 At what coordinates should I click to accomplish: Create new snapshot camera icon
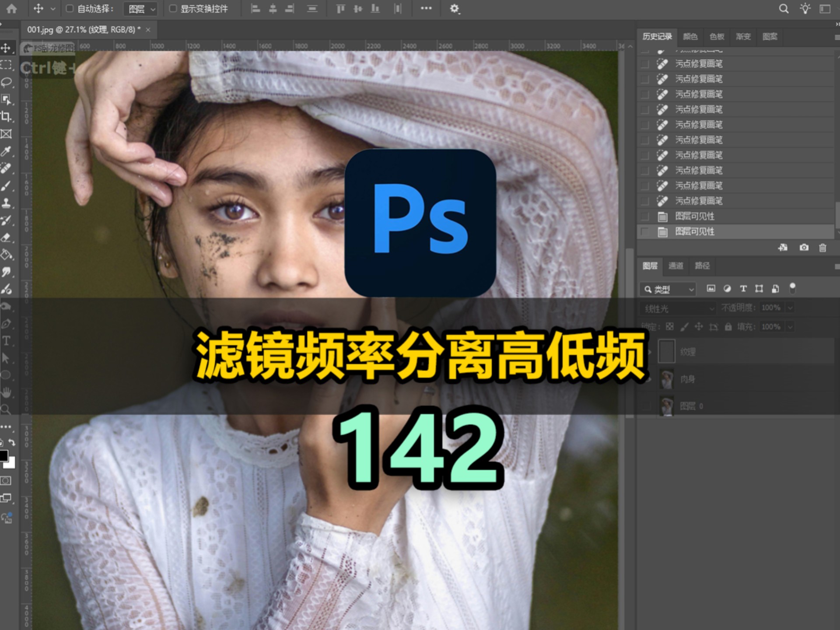(804, 248)
